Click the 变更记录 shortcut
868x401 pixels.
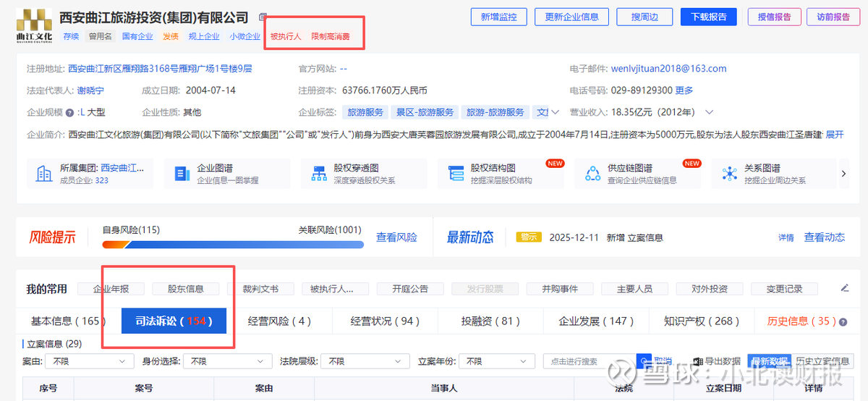point(785,289)
